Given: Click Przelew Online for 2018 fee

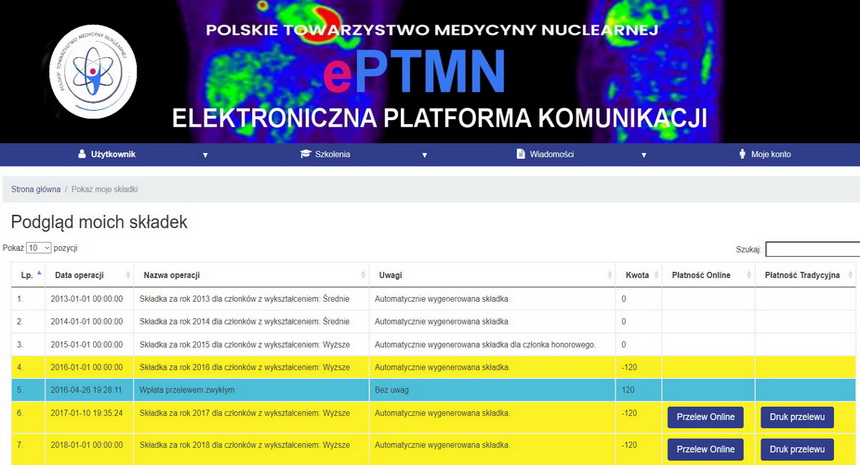Looking at the screenshot, I should click(x=705, y=449).
